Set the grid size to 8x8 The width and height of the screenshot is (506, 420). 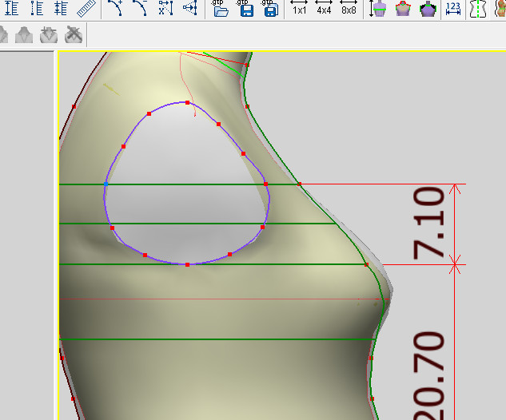pyautogui.click(x=349, y=9)
